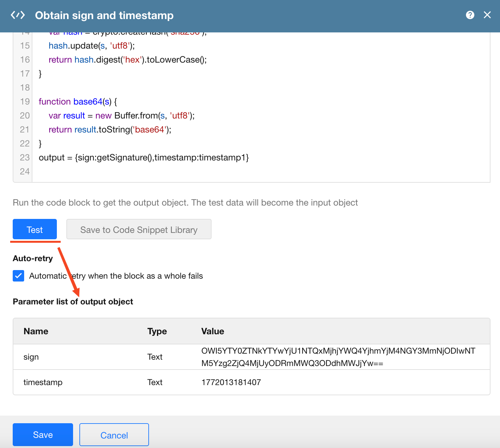This screenshot has width=500, height=448.
Task: Open help via the question mark icon
Action: 470,15
